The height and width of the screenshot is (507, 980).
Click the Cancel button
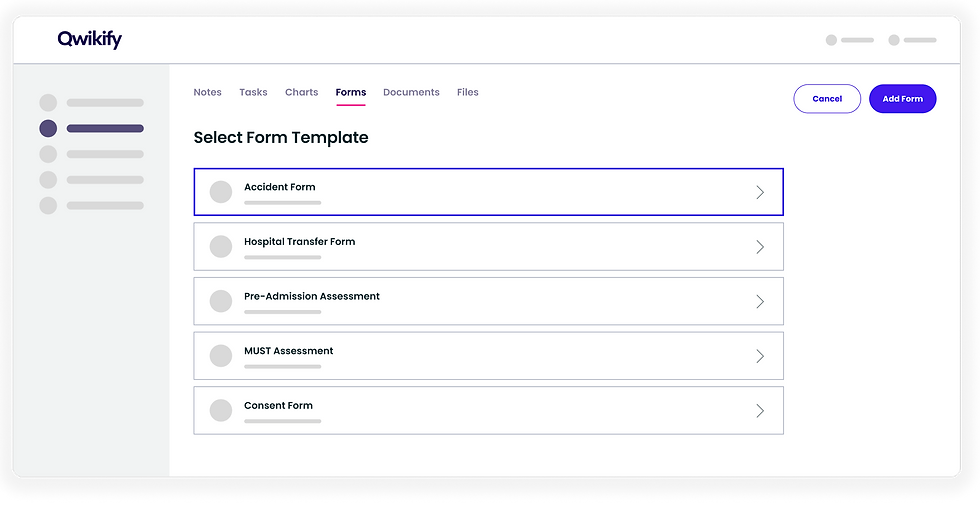pos(827,99)
